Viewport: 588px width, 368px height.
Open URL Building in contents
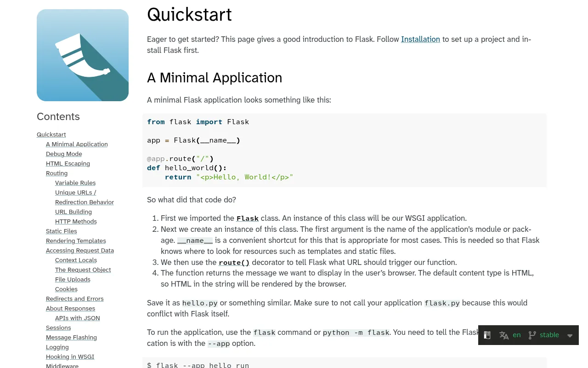73,212
